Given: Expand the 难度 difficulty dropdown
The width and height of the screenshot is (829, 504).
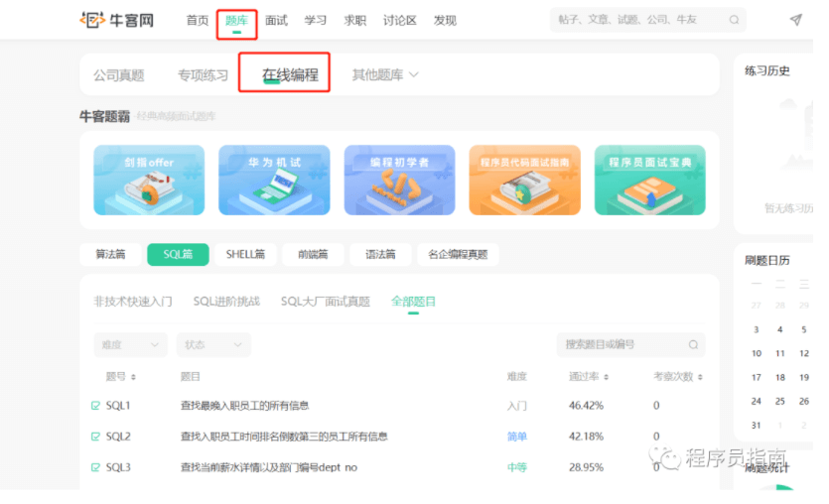Looking at the screenshot, I should pos(130,345).
